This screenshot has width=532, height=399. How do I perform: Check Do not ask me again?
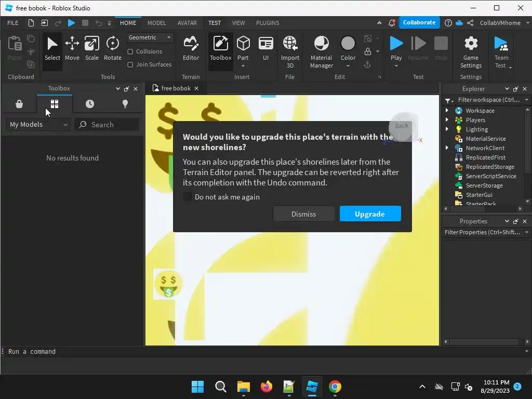187,197
